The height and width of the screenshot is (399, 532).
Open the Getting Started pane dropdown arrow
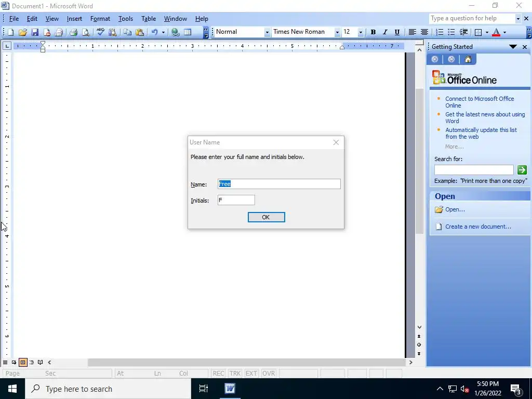513,47
